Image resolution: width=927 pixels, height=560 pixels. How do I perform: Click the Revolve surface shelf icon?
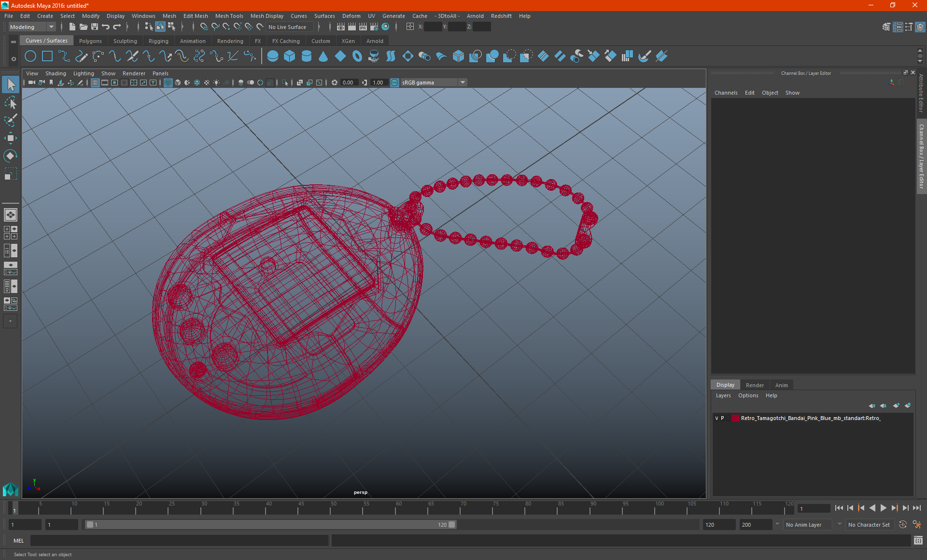374,56
